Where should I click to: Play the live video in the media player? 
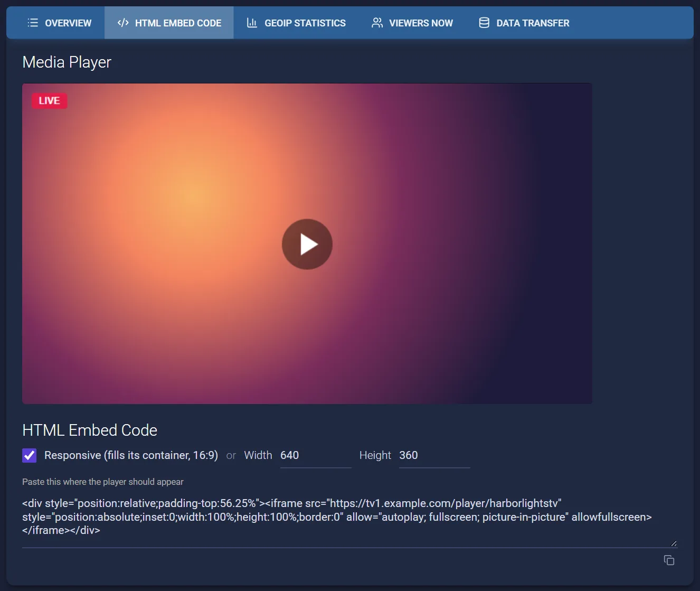point(307,244)
